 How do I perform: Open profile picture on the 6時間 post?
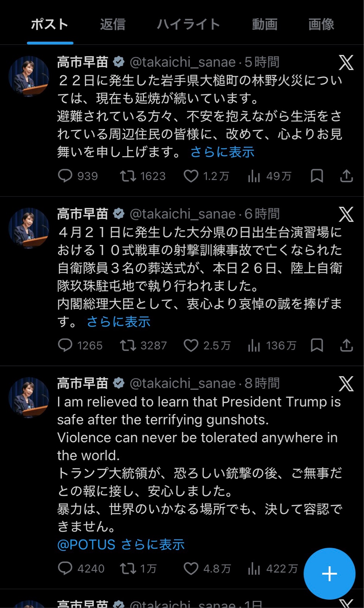[29, 228]
